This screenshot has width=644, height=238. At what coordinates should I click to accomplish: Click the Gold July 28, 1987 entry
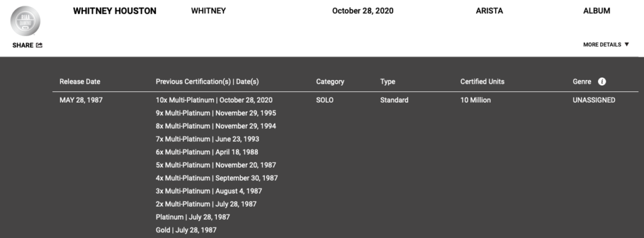[186, 230]
